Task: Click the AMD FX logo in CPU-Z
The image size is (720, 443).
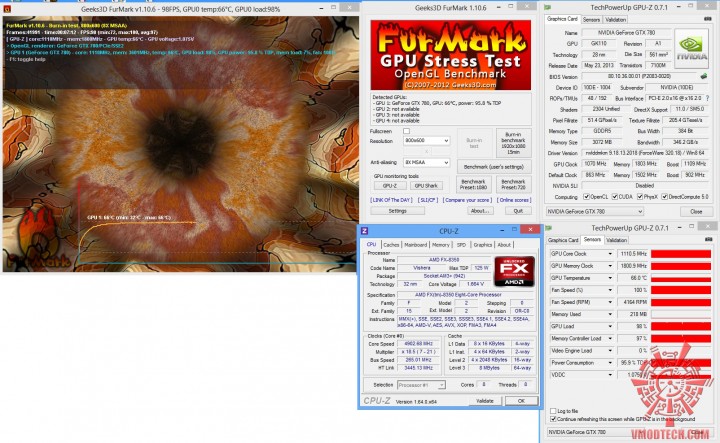Action: click(514, 271)
